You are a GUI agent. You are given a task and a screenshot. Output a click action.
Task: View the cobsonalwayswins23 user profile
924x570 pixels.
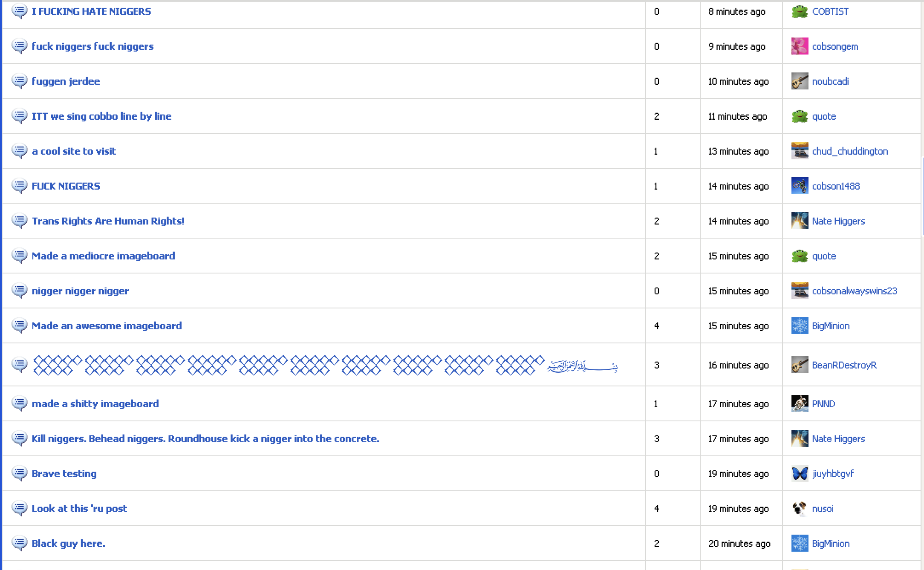(855, 291)
